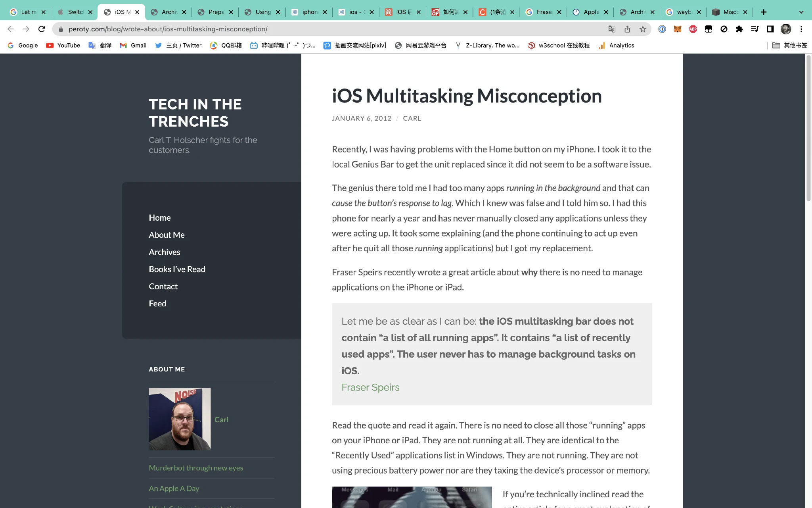Image resolution: width=812 pixels, height=508 pixels.
Task: Bookmark this page with the star
Action: (643, 29)
